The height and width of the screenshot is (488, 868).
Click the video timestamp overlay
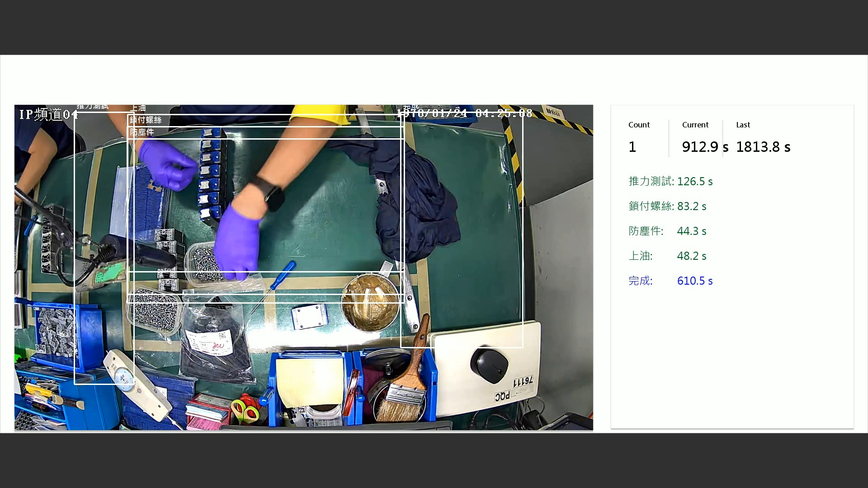[x=465, y=113]
